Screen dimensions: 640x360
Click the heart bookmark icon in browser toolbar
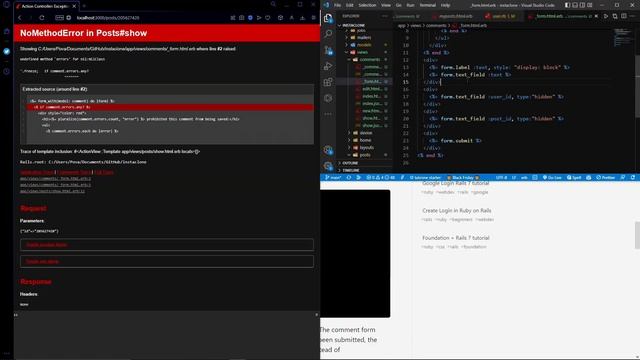click(268, 18)
